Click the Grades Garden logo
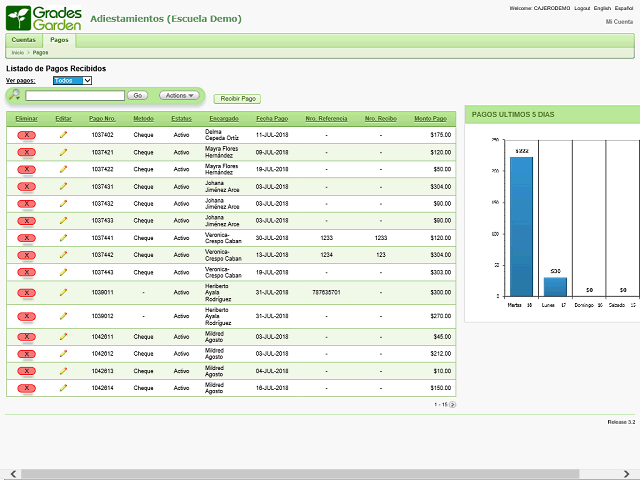640x480 pixels. (44, 18)
